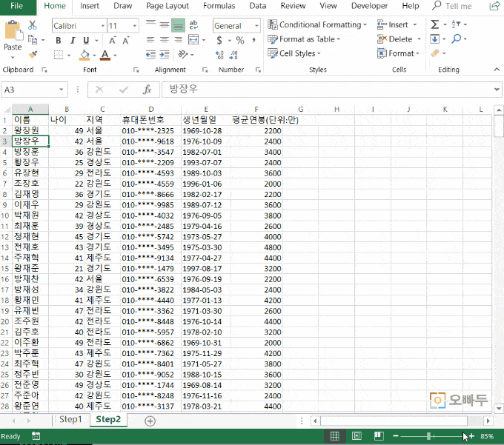The width and height of the screenshot is (504, 445).
Task: Open the General number format dropdown
Action: 256,26
